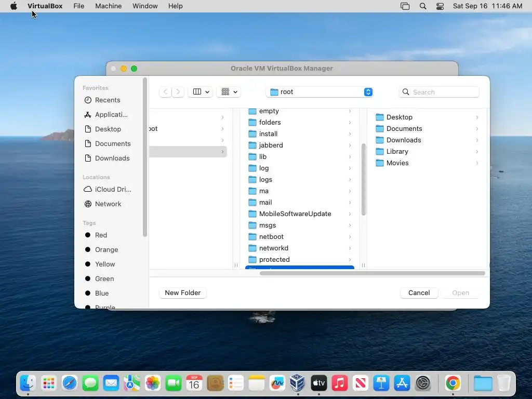Open Downloads folder stack in Dock
The image size is (532, 399).
pyautogui.click(x=483, y=383)
